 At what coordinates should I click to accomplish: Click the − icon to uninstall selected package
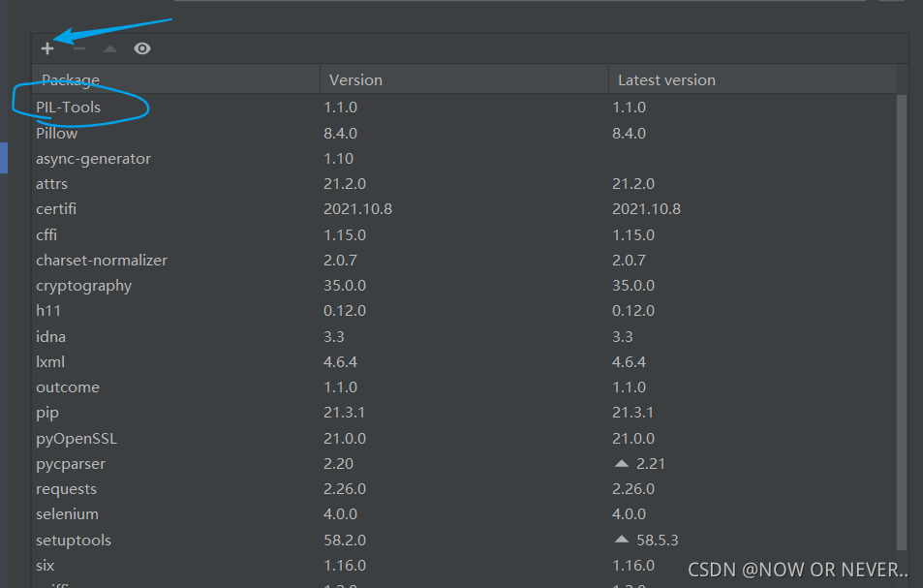(78, 47)
